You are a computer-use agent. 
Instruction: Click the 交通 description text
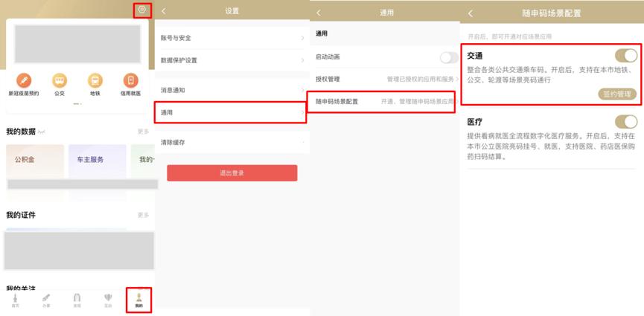(549, 75)
